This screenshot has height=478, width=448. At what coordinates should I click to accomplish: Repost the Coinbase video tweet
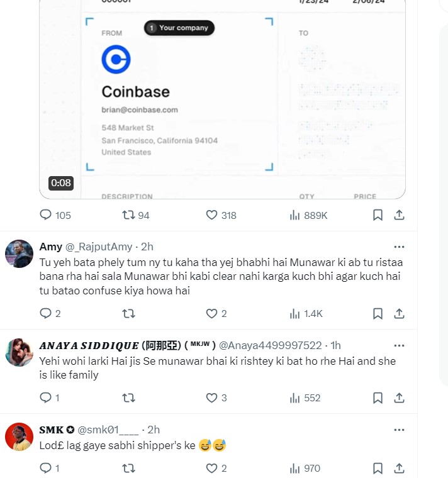[x=128, y=215]
